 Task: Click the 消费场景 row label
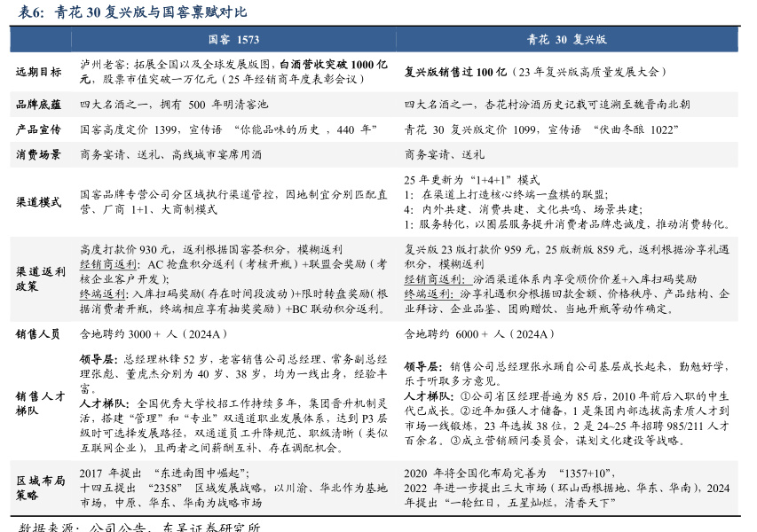click(38, 153)
